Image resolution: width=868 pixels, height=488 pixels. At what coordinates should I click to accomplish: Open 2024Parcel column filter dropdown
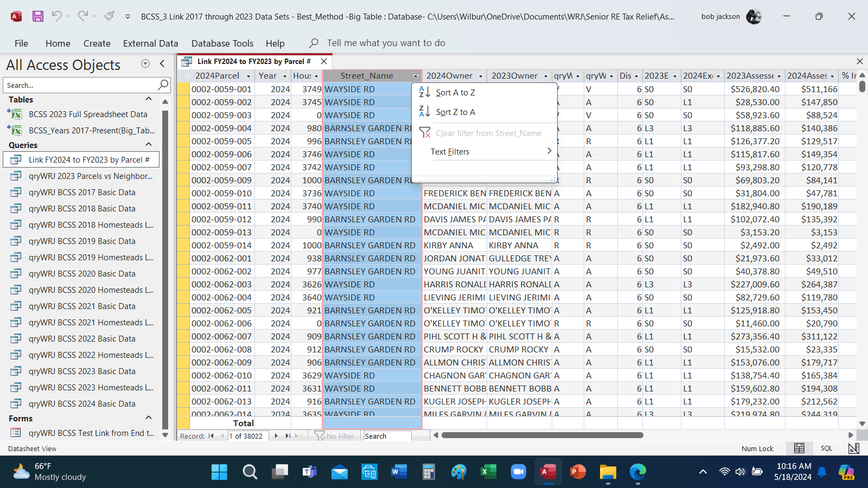(x=248, y=76)
